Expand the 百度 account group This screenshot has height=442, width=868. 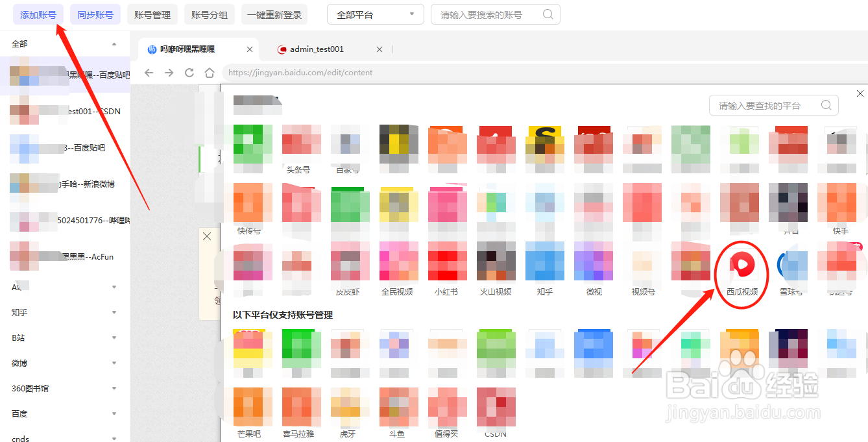114,413
